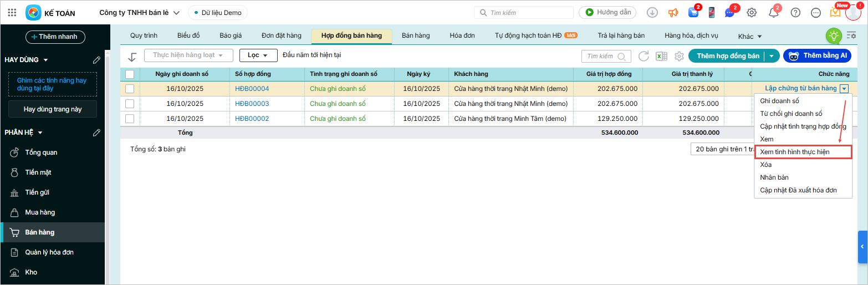Open the Lọc filter dropdown
Screen dimensions: 868x285
[258, 55]
